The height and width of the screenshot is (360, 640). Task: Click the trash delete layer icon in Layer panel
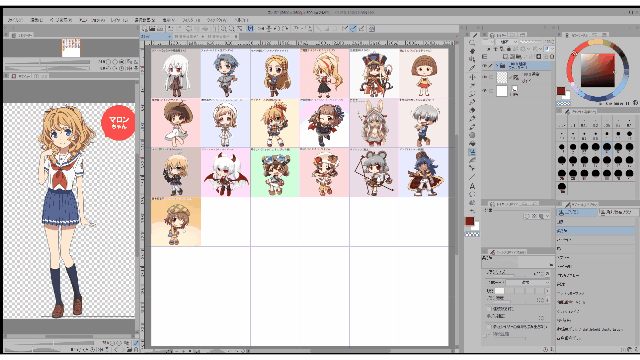pyautogui.click(x=552, y=56)
